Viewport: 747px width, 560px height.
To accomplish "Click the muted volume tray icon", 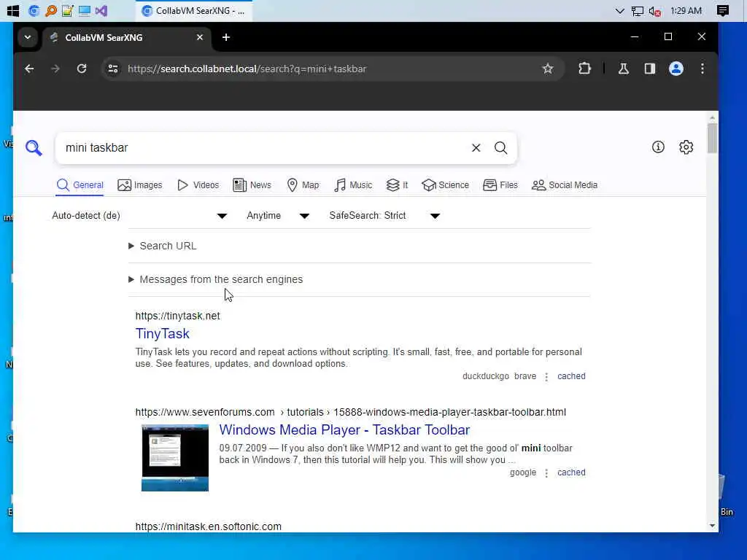I will click(x=655, y=11).
